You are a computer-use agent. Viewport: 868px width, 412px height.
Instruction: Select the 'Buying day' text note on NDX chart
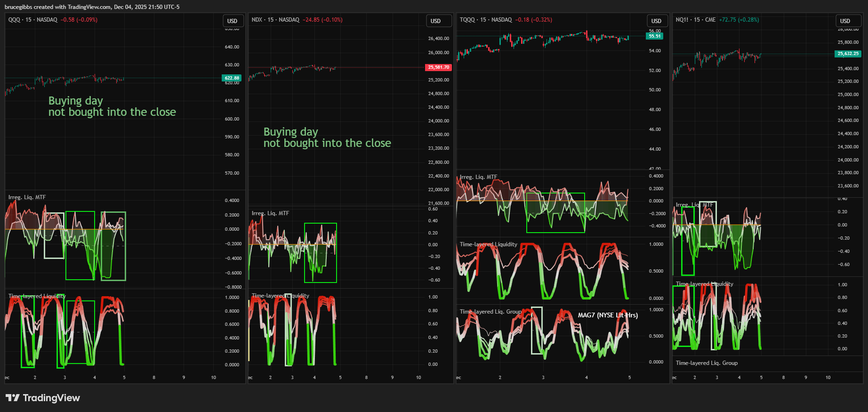tap(327, 137)
